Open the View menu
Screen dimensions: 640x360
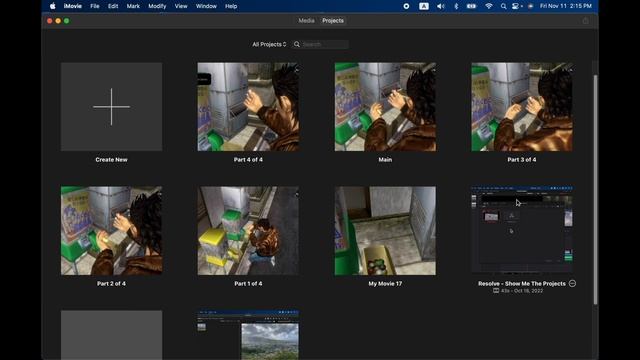pos(181,6)
